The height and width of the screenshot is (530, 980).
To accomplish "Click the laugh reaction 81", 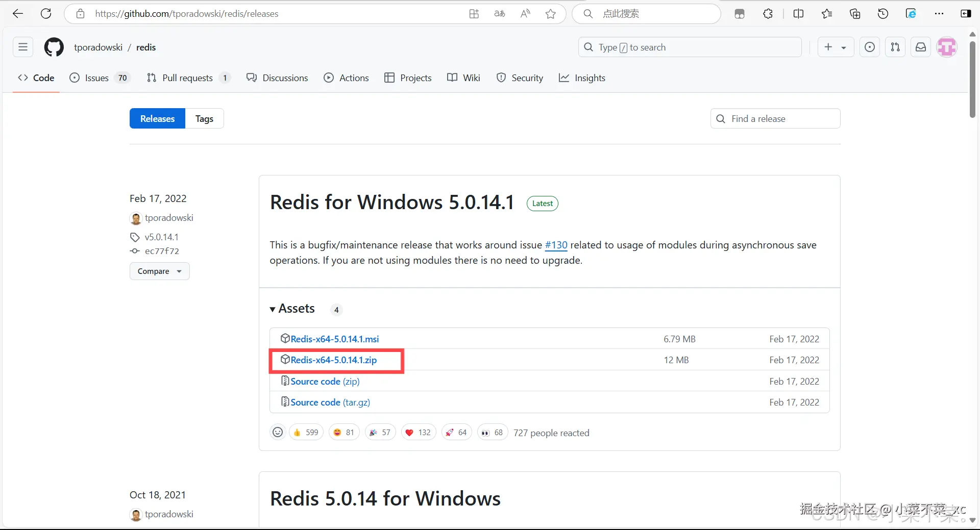I will [x=344, y=433].
